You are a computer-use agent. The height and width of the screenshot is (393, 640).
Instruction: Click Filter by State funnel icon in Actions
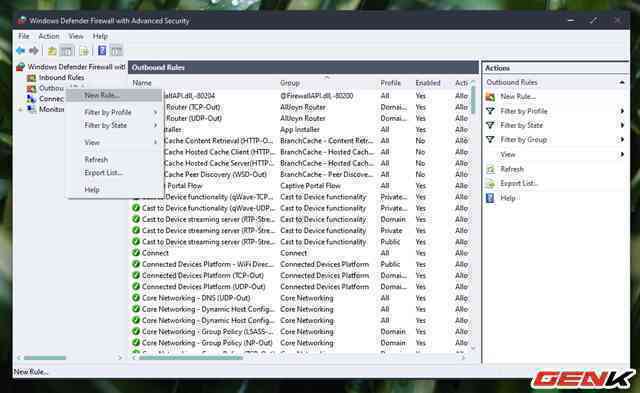(490, 125)
